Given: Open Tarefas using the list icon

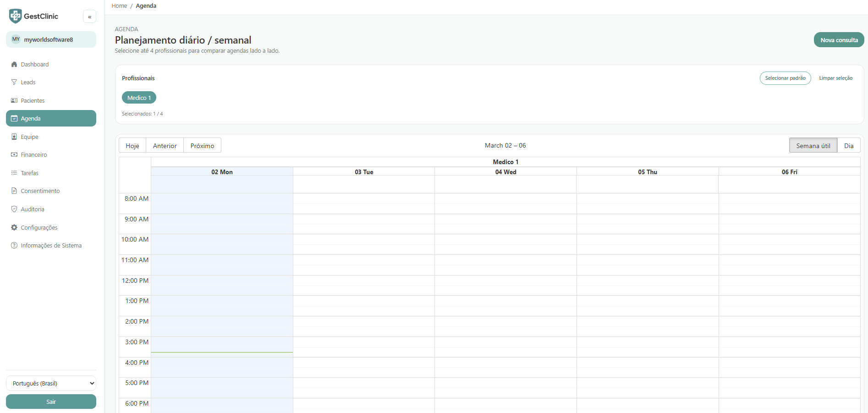Looking at the screenshot, I should click(14, 173).
